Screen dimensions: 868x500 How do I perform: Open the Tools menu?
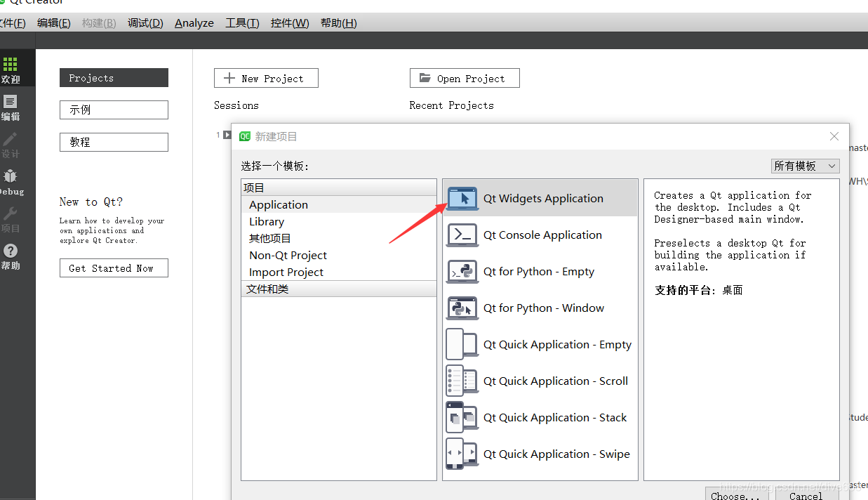(x=242, y=23)
